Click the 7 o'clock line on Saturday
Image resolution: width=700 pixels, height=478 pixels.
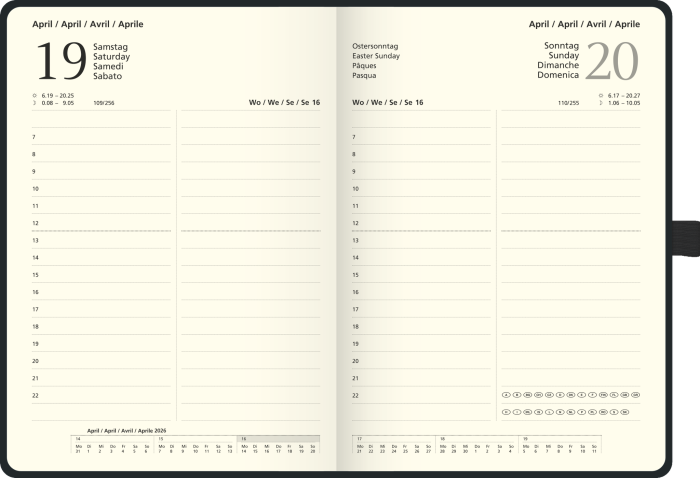tap(103, 137)
